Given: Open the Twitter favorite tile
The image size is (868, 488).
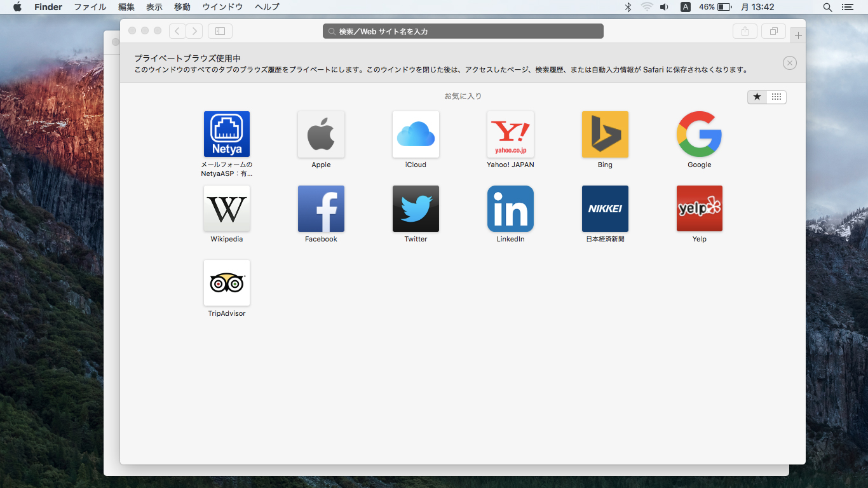Looking at the screenshot, I should (416, 208).
